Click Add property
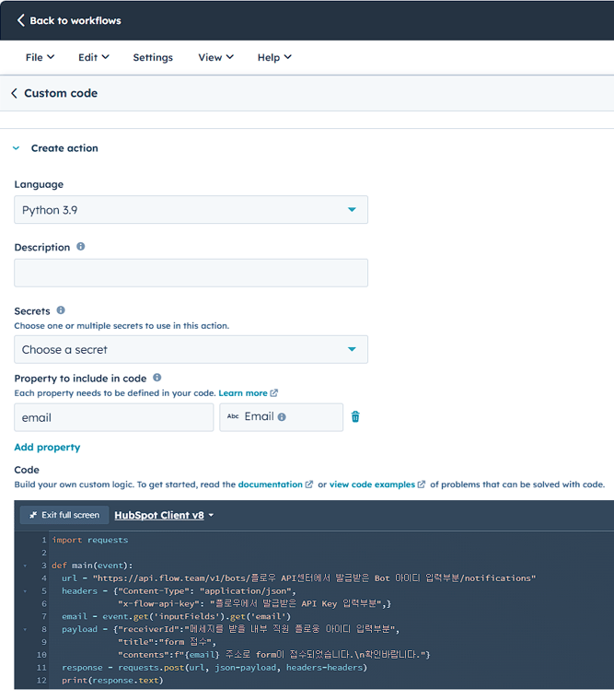 [47, 448]
